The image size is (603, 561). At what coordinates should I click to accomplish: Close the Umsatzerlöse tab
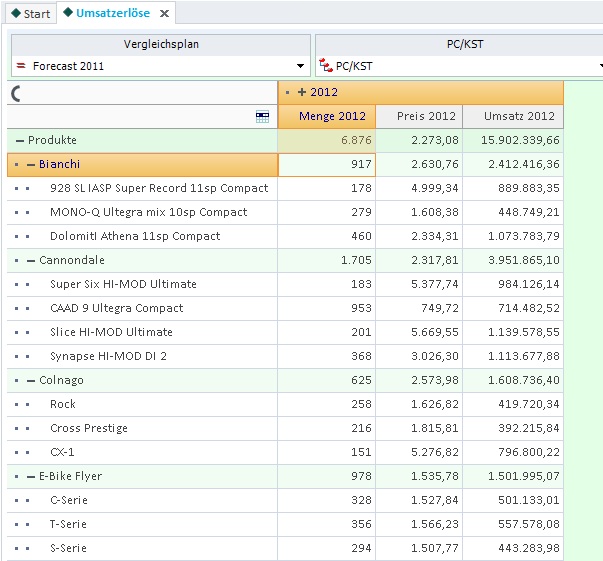(164, 13)
